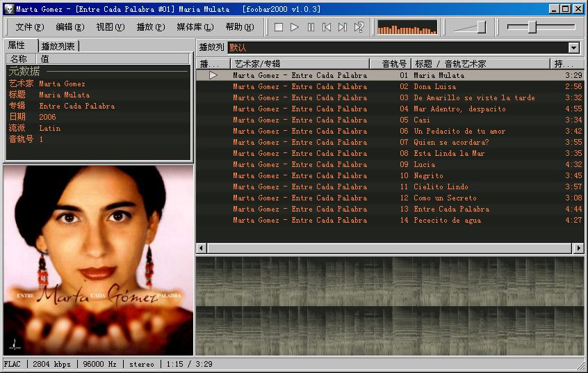Sort by 音轨号 column header

391,64
